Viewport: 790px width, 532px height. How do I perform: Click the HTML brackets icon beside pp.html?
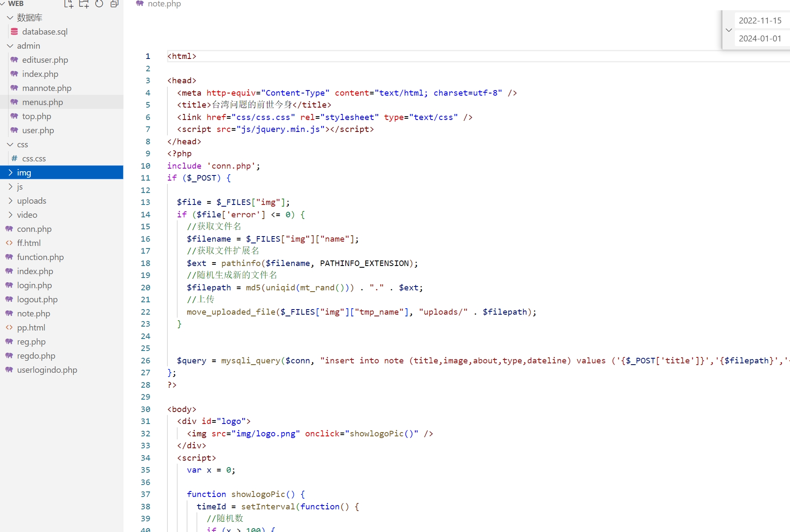(x=9, y=327)
